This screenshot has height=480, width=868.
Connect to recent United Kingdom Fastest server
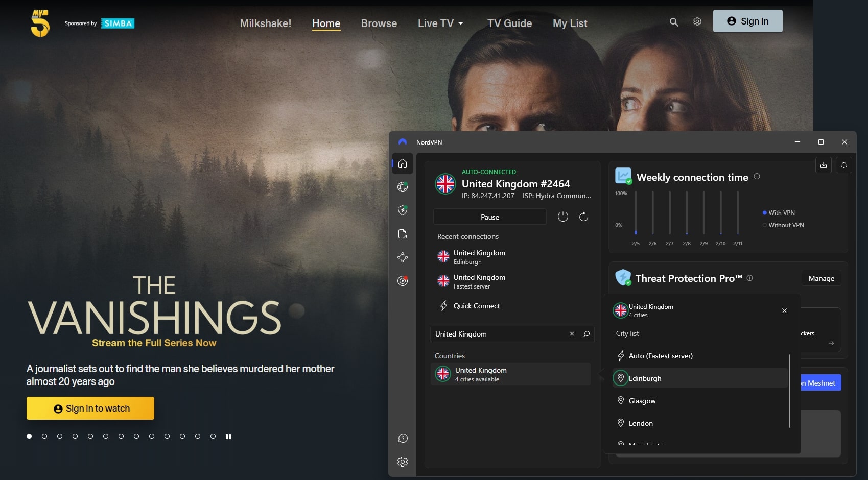(x=511, y=281)
